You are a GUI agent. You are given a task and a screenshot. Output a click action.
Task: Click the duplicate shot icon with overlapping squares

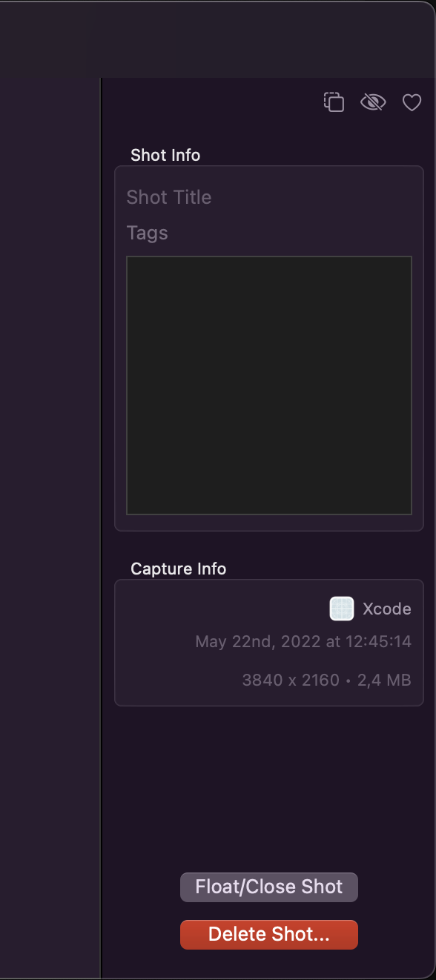(x=334, y=102)
